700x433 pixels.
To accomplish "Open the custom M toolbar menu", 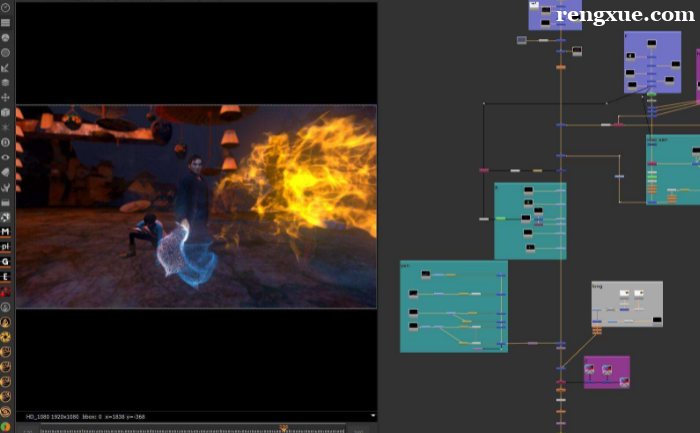I will [x=5, y=232].
